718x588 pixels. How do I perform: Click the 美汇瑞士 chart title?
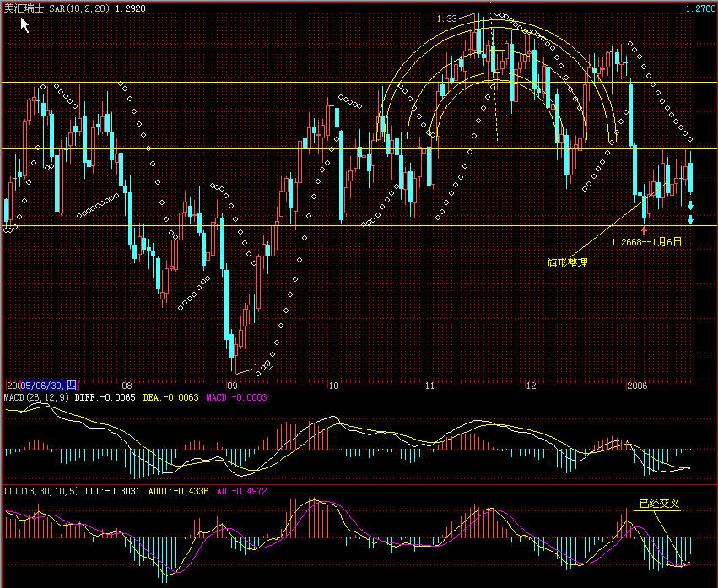click(x=24, y=8)
